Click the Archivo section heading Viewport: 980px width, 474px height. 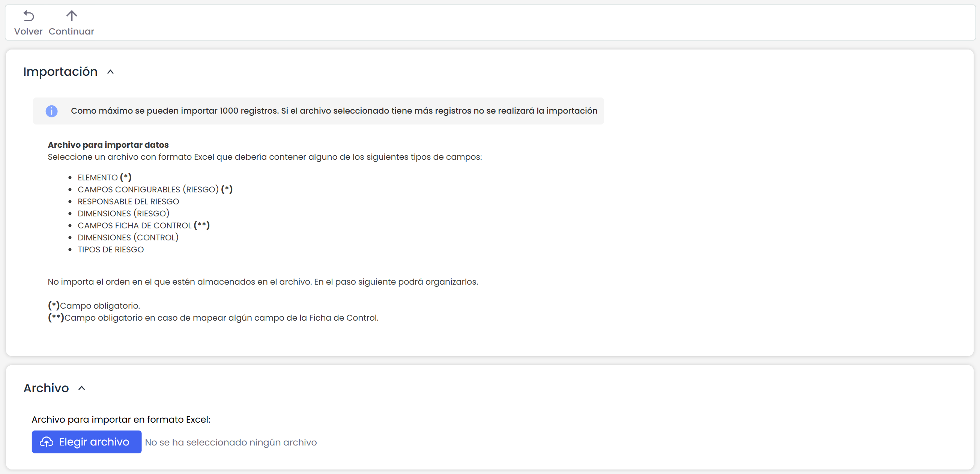[47, 388]
